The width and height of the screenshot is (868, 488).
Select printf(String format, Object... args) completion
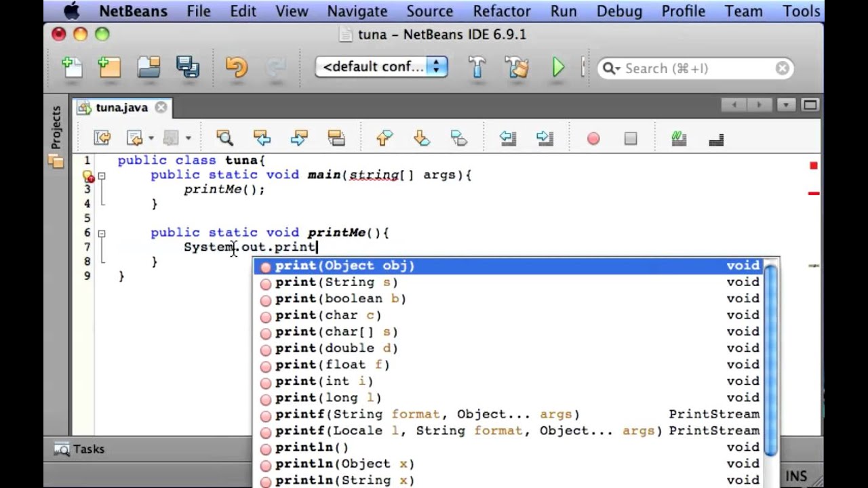click(x=509, y=414)
